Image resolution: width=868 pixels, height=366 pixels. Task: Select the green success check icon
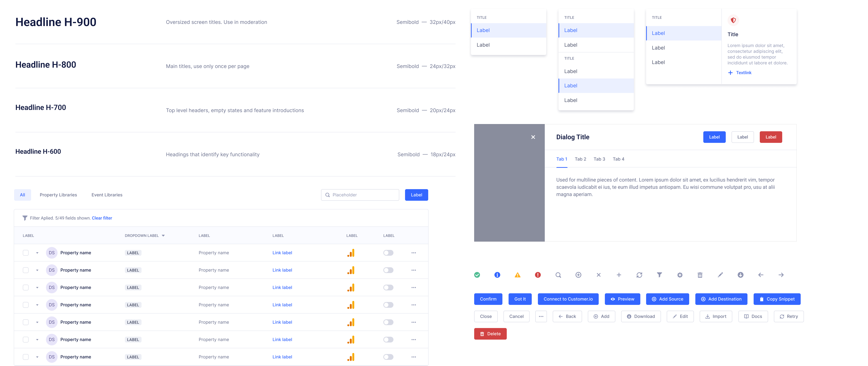(x=477, y=275)
